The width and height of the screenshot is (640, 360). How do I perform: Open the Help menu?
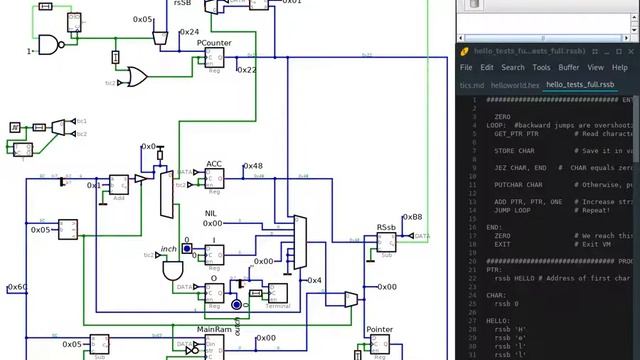[x=620, y=68]
